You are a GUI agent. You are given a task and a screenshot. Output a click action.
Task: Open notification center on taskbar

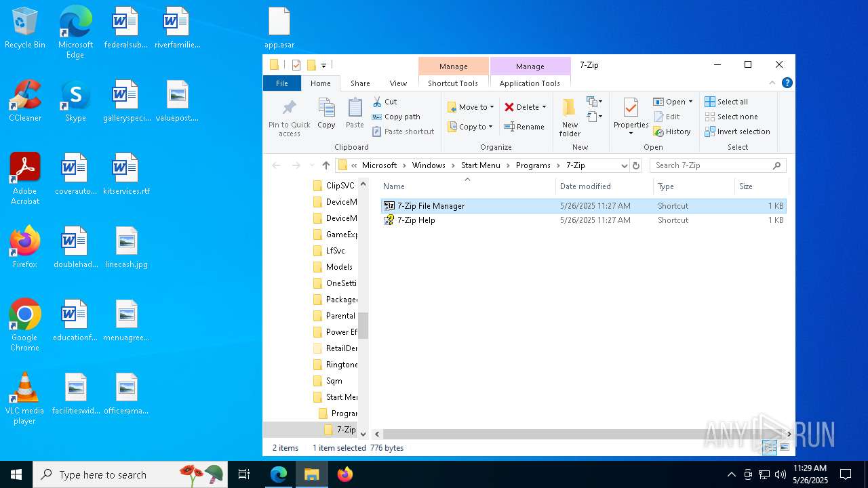click(846, 474)
